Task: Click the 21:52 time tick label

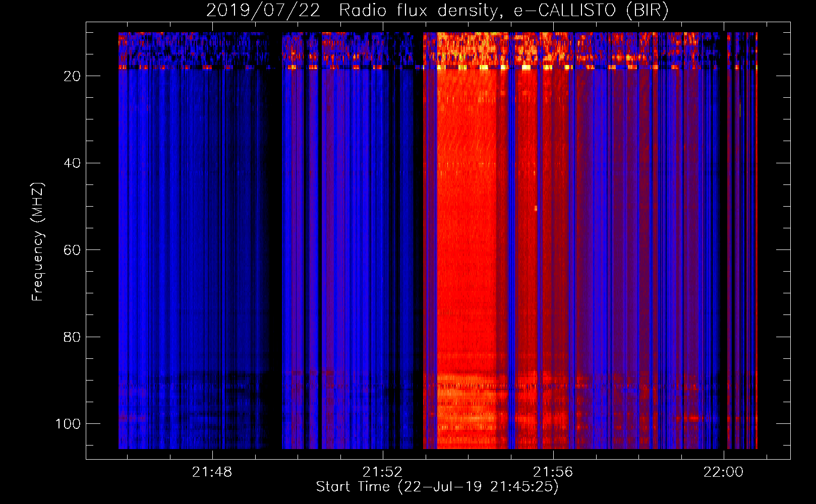Action: pyautogui.click(x=382, y=472)
